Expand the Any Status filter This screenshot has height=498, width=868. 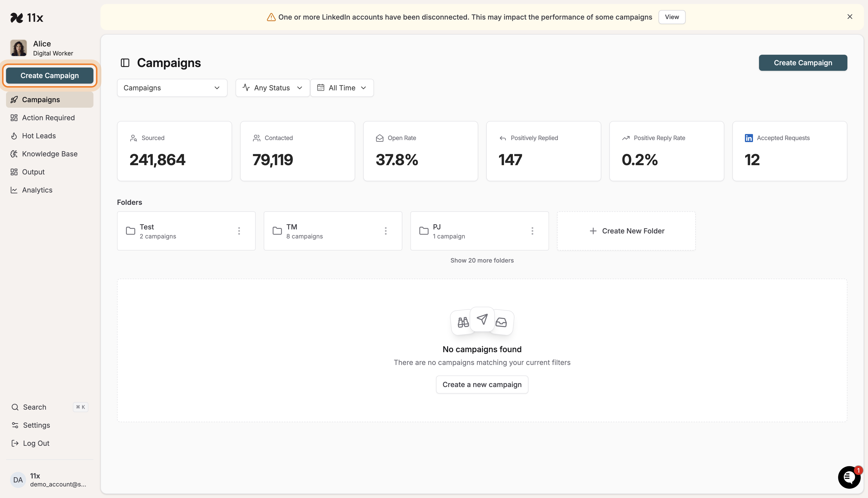tap(272, 88)
